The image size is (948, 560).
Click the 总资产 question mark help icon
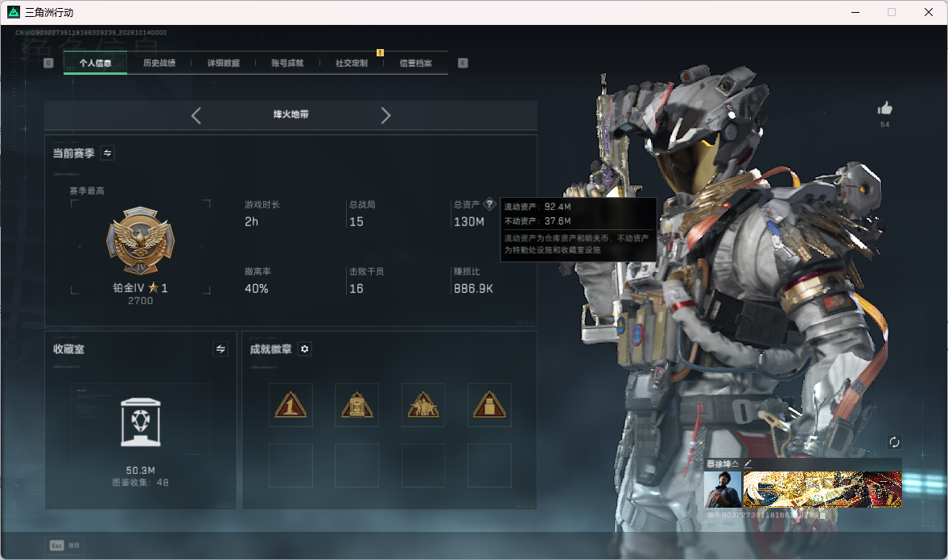[490, 204]
